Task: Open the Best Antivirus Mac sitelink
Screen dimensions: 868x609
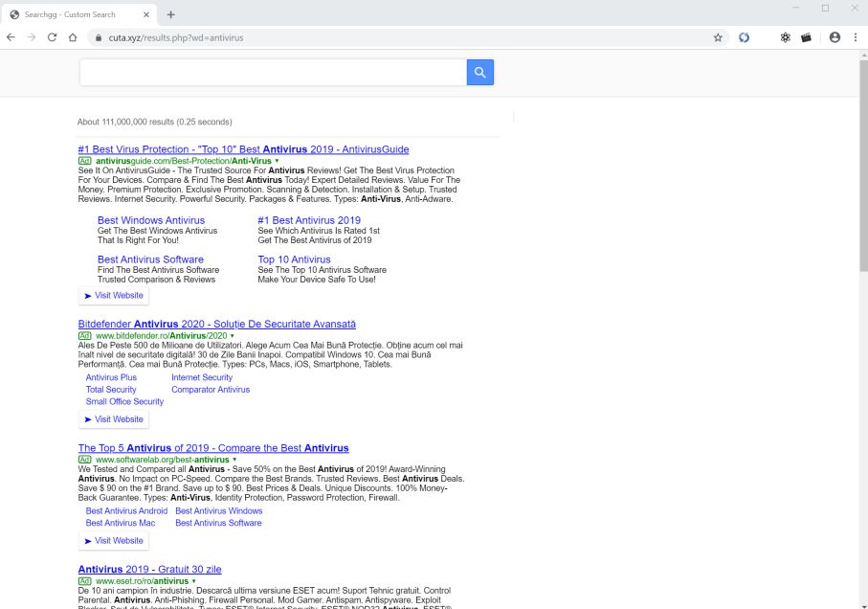Action: [121, 523]
